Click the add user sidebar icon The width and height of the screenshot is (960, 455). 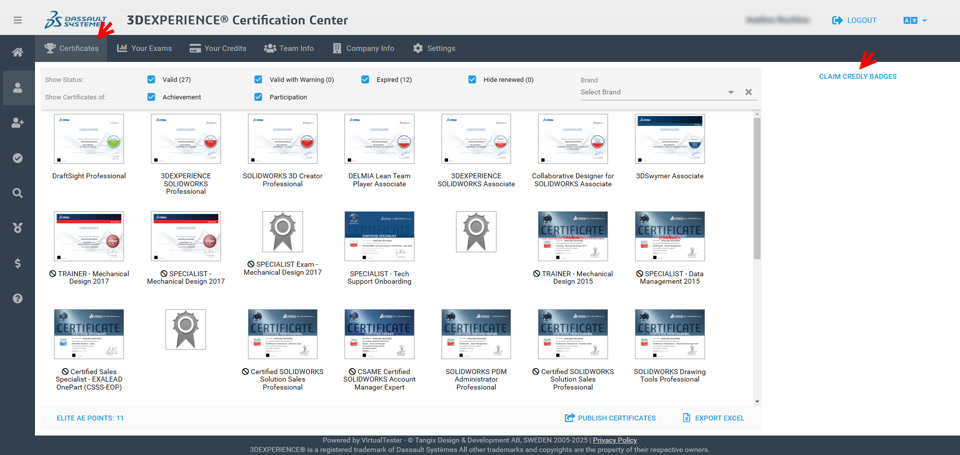[x=17, y=123]
